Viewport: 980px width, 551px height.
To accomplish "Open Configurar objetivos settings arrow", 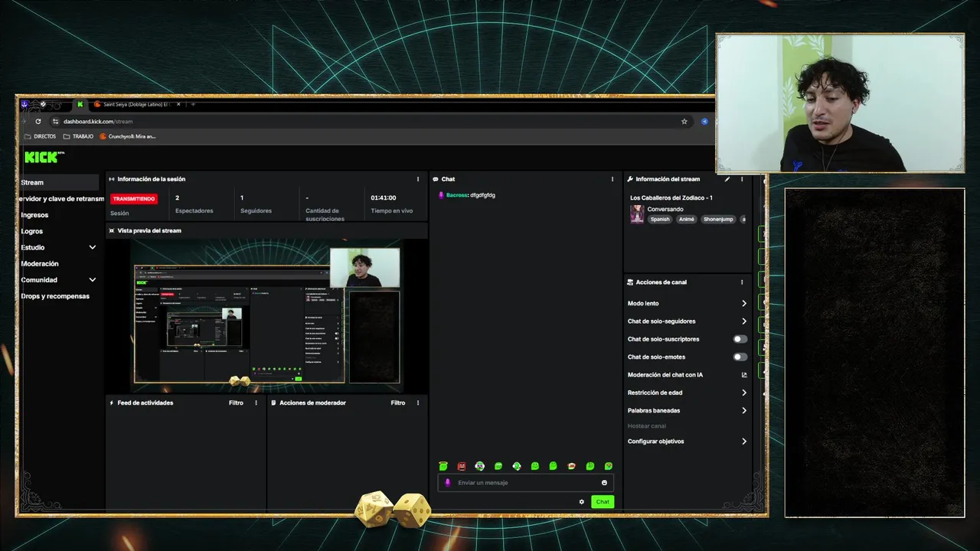I will [x=744, y=442].
